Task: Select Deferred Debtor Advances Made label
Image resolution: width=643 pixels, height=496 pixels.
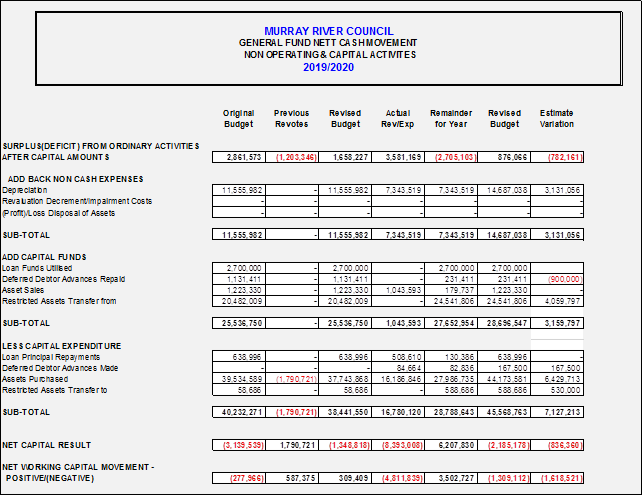Action: pyautogui.click(x=60, y=368)
